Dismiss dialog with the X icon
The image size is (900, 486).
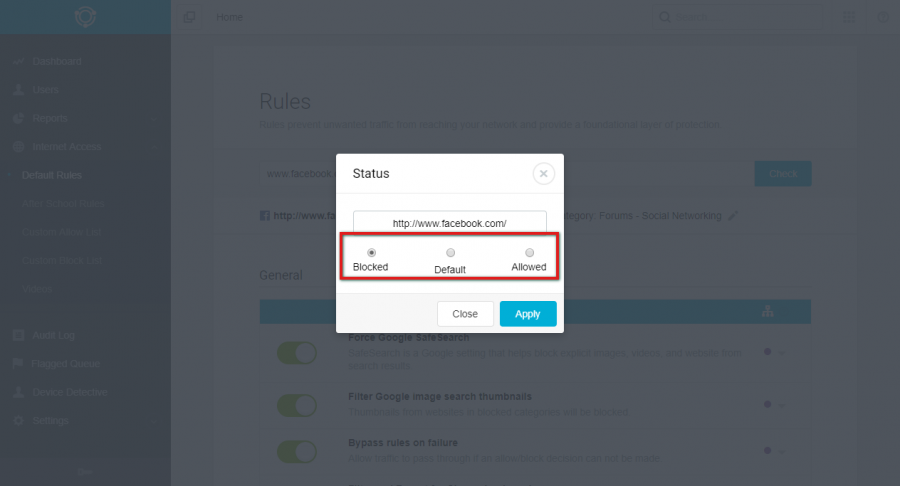[x=544, y=173]
